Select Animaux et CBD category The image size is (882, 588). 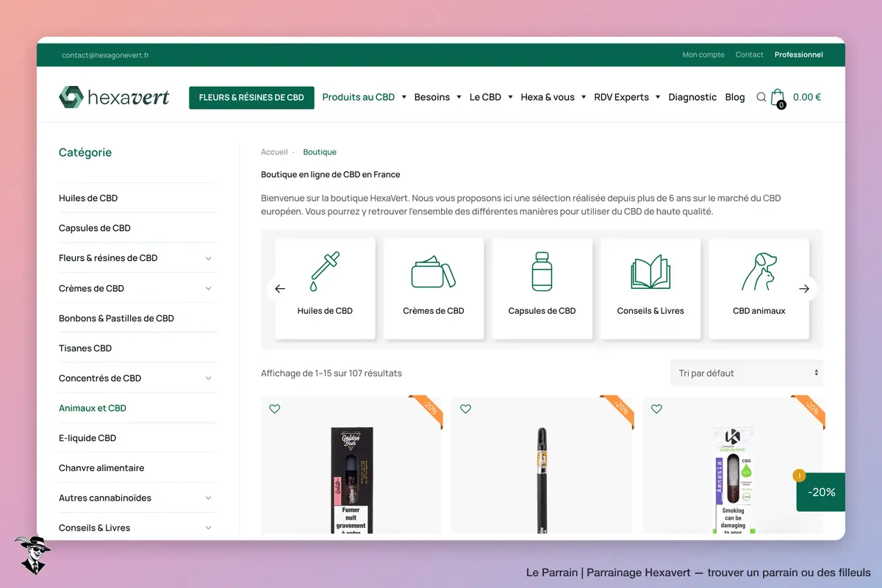93,408
